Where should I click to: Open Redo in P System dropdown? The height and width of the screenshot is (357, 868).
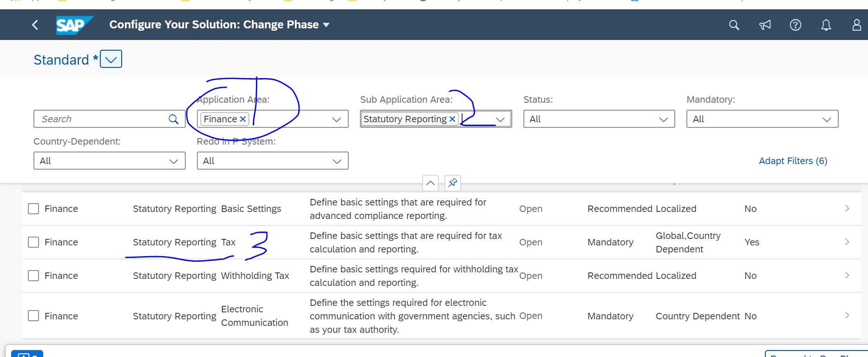click(337, 161)
